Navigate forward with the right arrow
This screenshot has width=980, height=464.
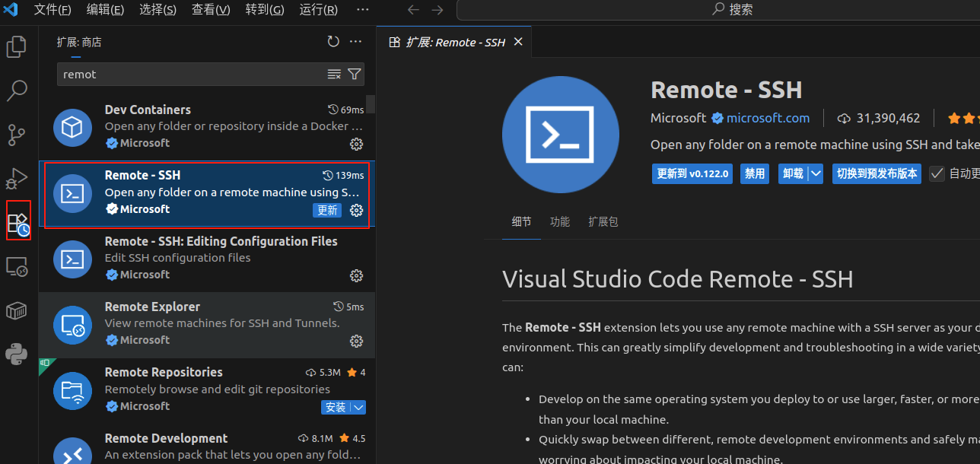437,9
